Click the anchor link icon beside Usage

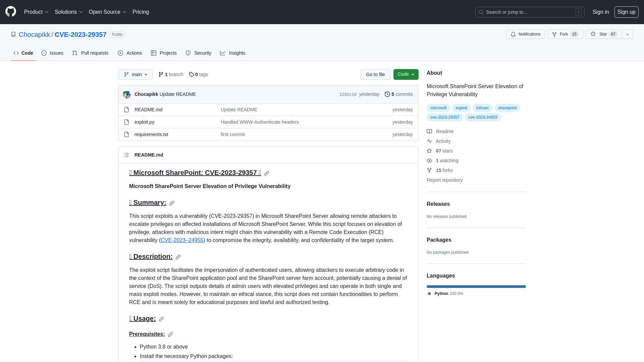coord(161,319)
